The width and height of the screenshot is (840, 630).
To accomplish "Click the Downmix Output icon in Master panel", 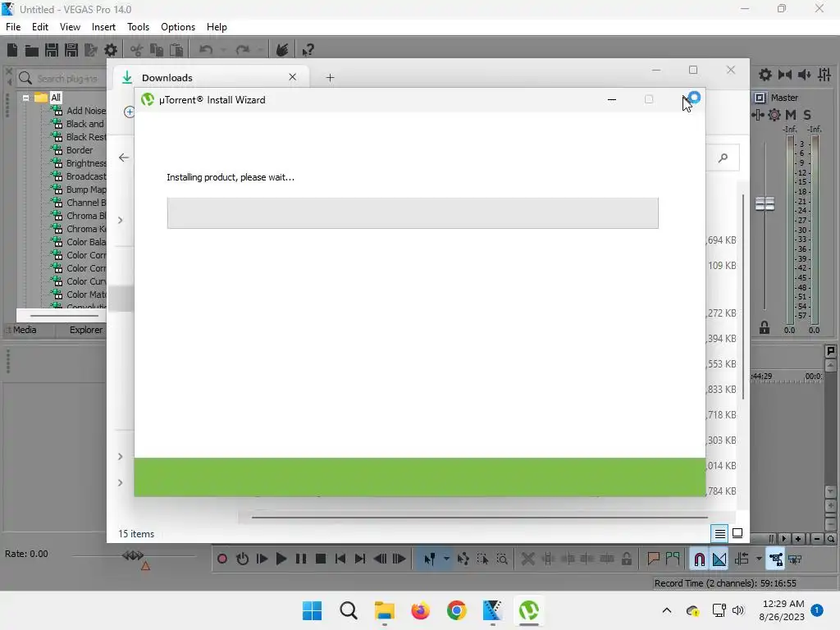I will pyautogui.click(x=785, y=75).
